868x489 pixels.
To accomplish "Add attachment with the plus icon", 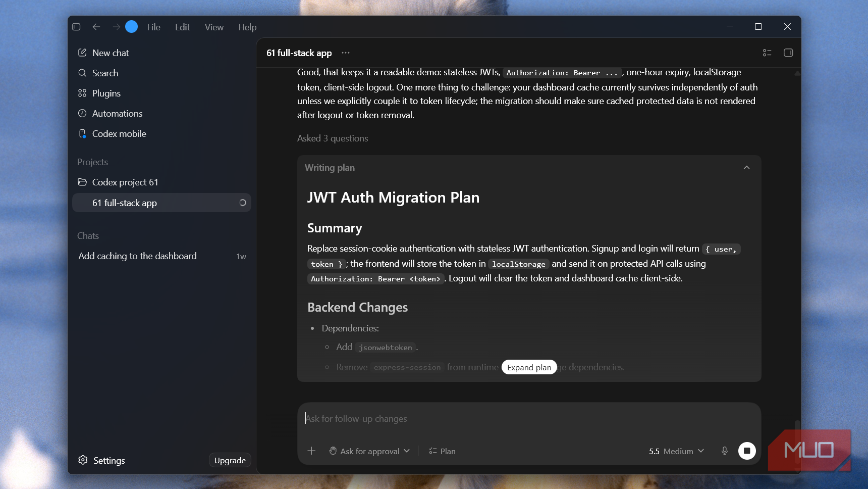I will pyautogui.click(x=311, y=451).
